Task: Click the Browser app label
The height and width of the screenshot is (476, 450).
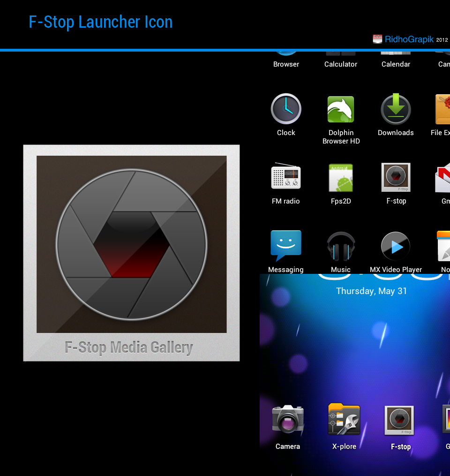Action: click(x=286, y=64)
